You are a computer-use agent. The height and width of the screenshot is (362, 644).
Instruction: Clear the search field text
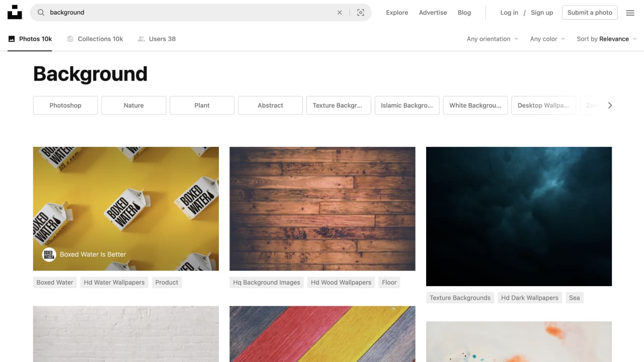tap(340, 13)
